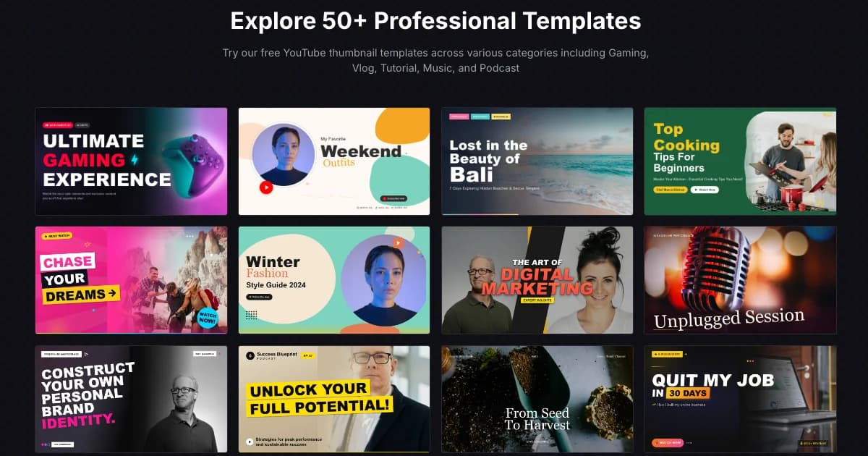The width and height of the screenshot is (868, 456).
Task: Click the "Try our free YouTube thumbnail templates" description
Action: point(435,61)
